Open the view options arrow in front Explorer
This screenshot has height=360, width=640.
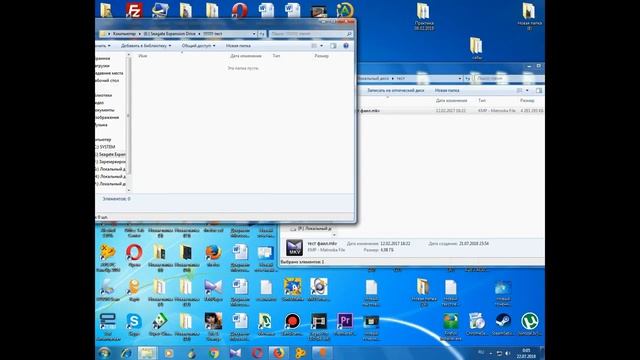[322, 46]
